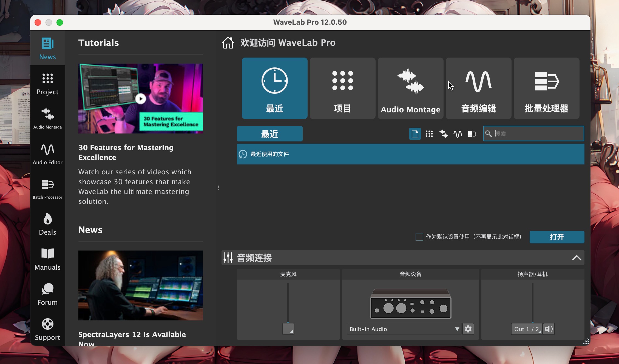Click the panel splitter dots handle
The width and height of the screenshot is (619, 364).
[218, 188]
